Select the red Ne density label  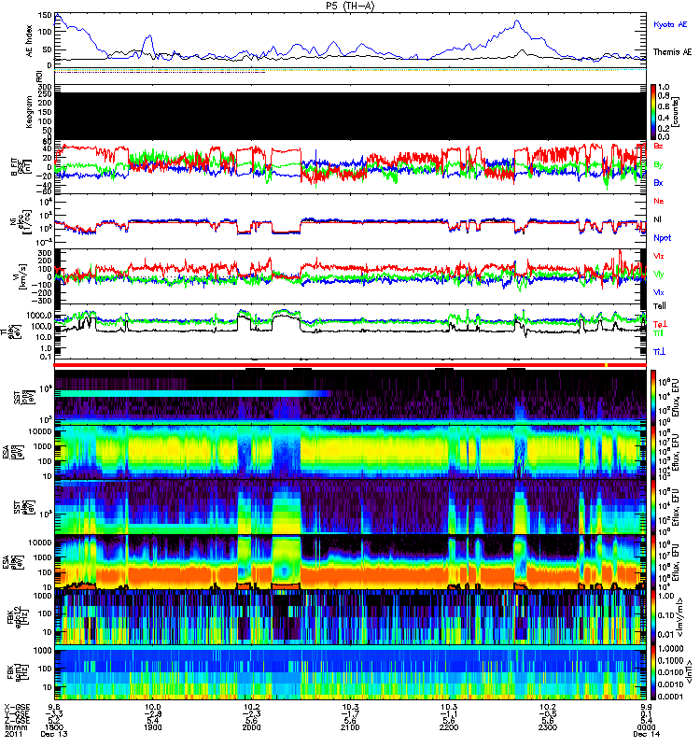coord(659,201)
